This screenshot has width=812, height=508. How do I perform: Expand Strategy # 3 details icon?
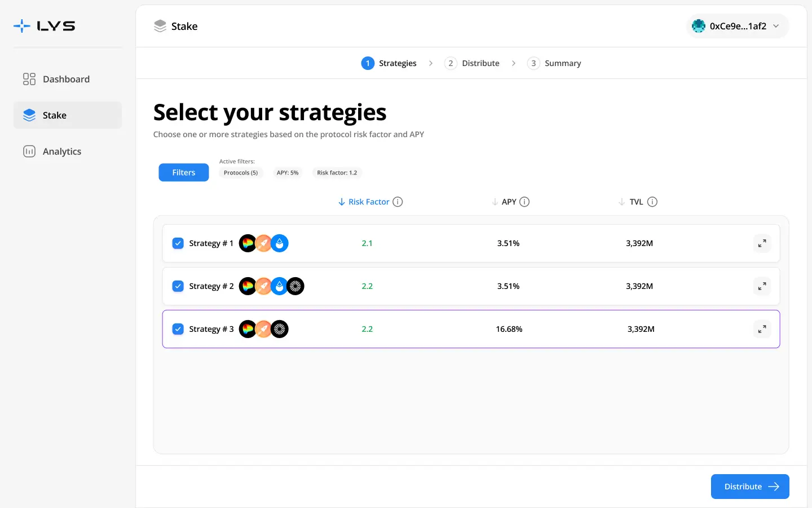(x=762, y=329)
